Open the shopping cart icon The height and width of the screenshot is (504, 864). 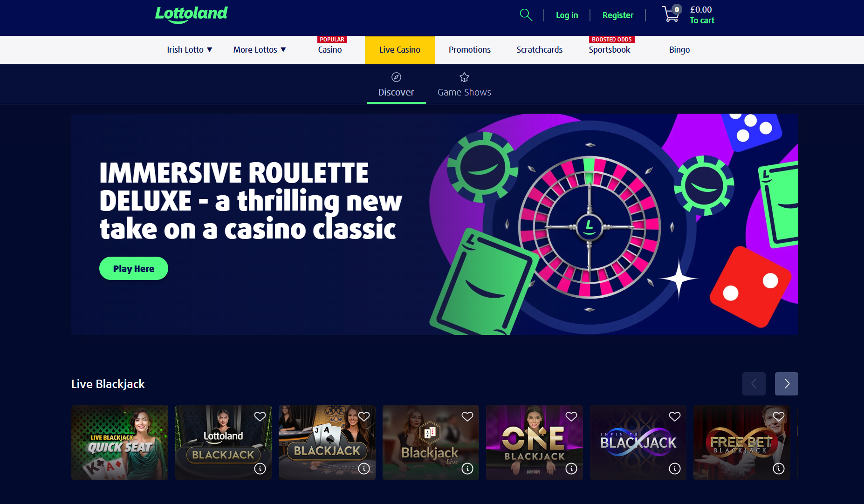pyautogui.click(x=672, y=14)
